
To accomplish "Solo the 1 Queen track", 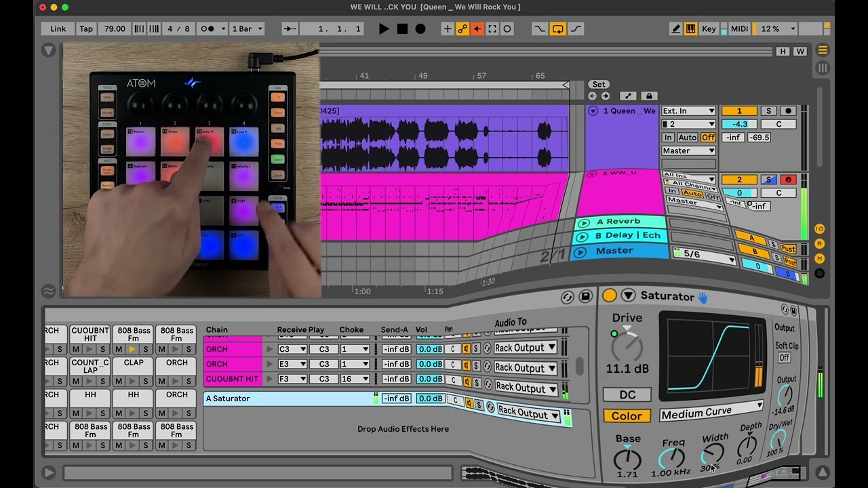I will (768, 111).
